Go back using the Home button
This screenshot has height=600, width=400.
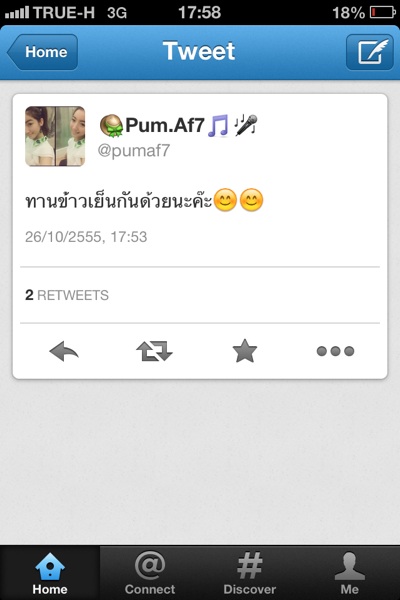[42, 52]
